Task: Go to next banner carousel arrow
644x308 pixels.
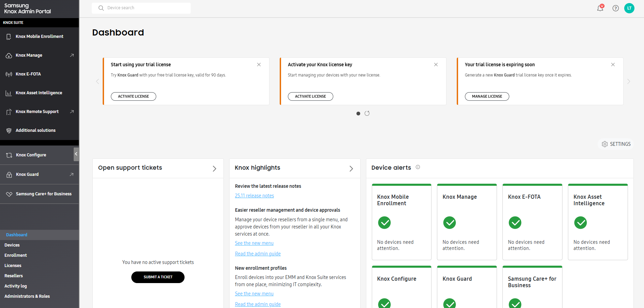Action: [x=629, y=81]
